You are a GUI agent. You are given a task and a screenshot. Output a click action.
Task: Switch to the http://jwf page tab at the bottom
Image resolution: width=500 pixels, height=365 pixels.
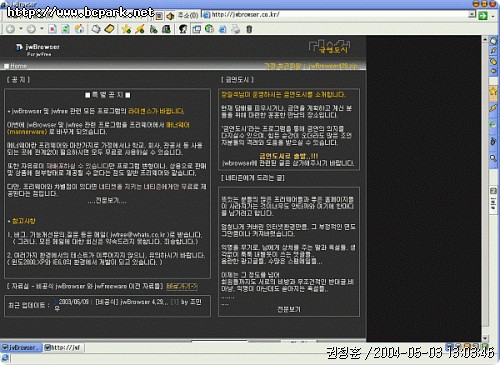tap(63, 347)
